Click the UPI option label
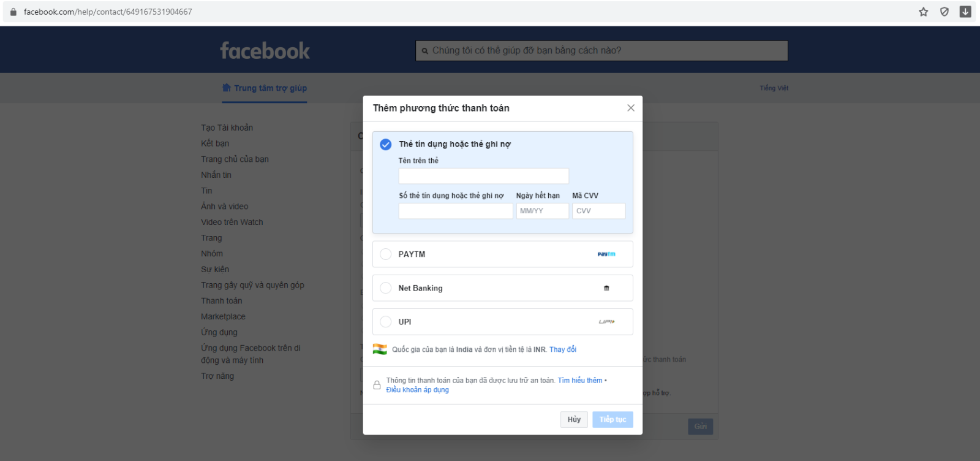980x461 pixels. (x=405, y=322)
